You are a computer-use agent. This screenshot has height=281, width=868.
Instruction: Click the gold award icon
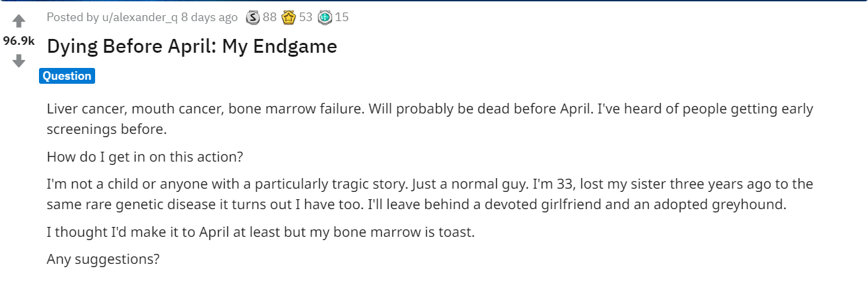(x=289, y=18)
